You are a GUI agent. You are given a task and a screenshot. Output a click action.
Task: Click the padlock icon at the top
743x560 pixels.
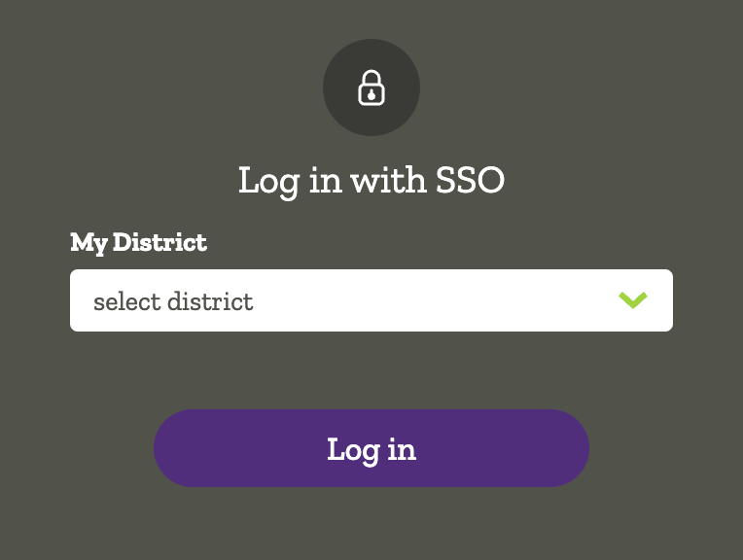[x=371, y=87]
